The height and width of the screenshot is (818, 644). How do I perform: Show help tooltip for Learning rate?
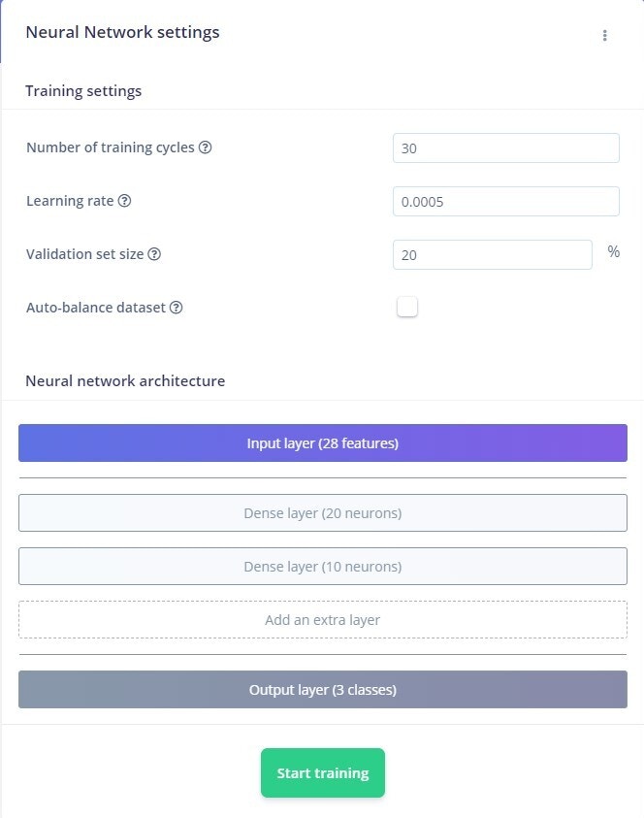pos(124,200)
